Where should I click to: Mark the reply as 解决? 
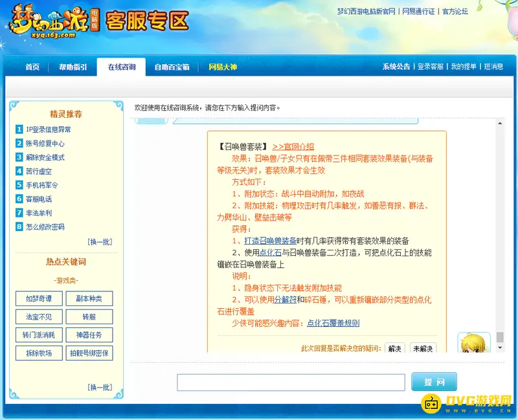[395, 348]
